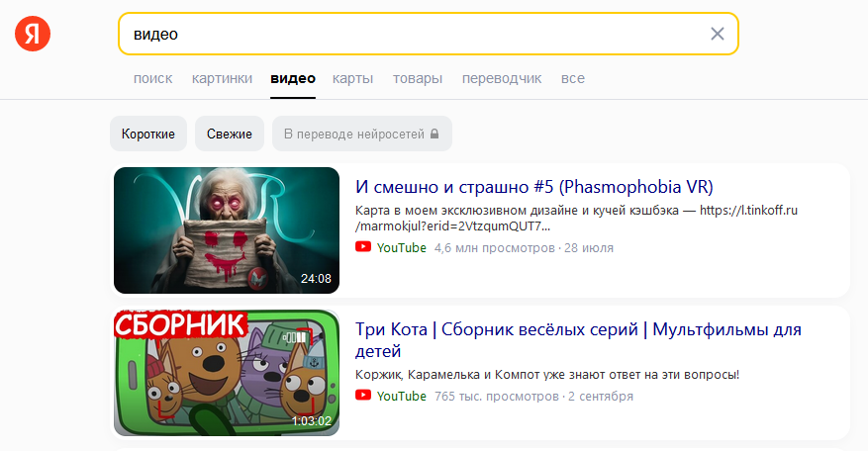The height and width of the screenshot is (451, 868).
Task: Clear the search field with the X icon
Action: 718,34
